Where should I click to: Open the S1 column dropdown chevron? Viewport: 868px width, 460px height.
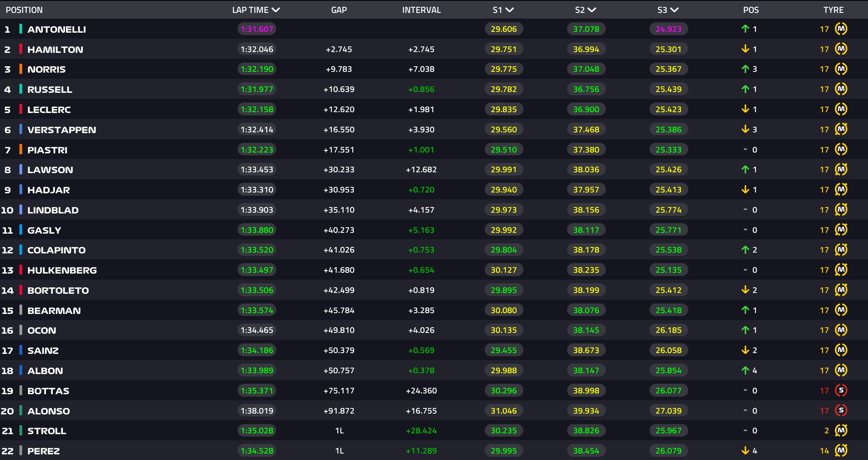pos(510,10)
